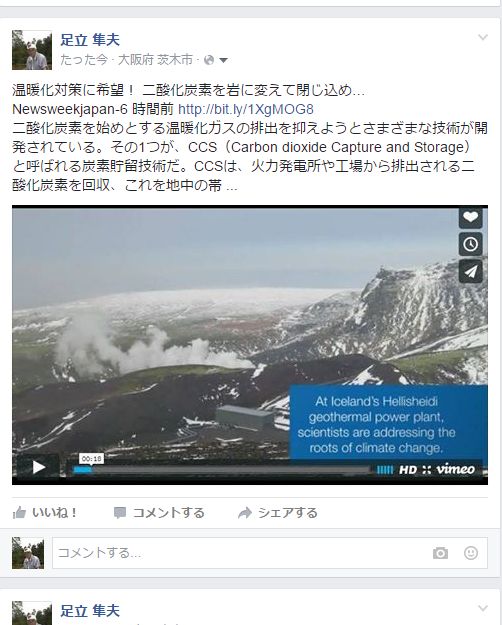Adjust the video volume bars
Viewport: 502px width, 625px height.
385,470
